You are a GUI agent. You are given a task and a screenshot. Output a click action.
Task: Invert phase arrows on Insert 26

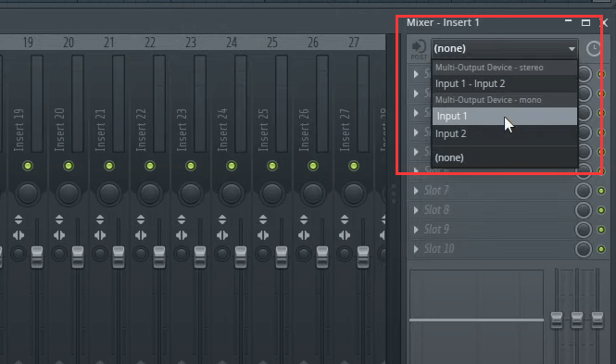click(304, 220)
